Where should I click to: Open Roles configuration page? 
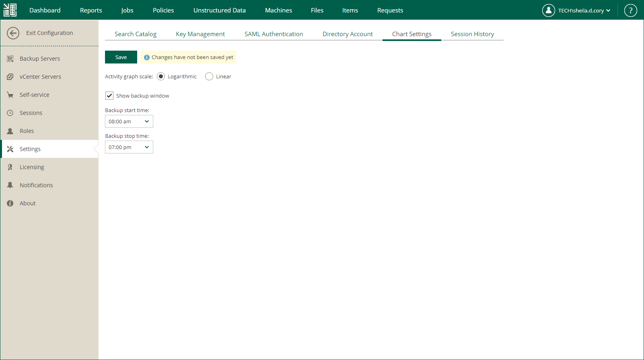click(49, 131)
